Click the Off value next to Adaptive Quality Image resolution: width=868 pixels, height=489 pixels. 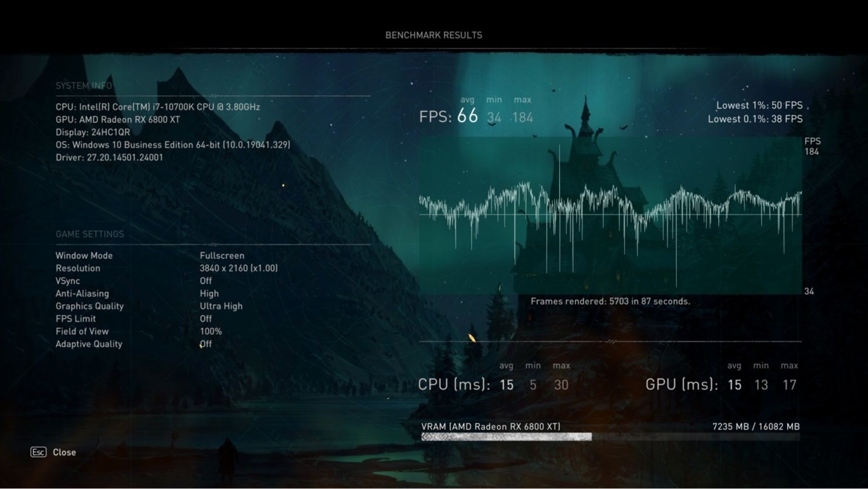tap(206, 344)
